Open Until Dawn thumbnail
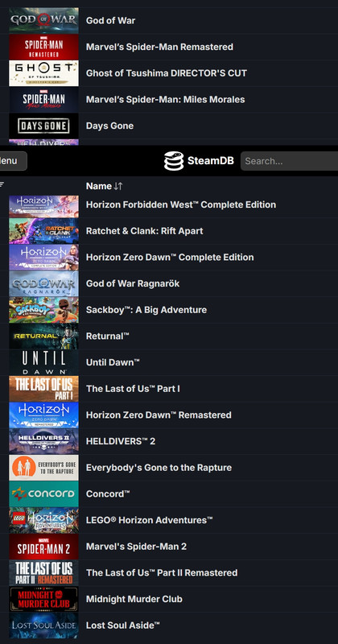This screenshot has width=338, height=644. (43, 362)
